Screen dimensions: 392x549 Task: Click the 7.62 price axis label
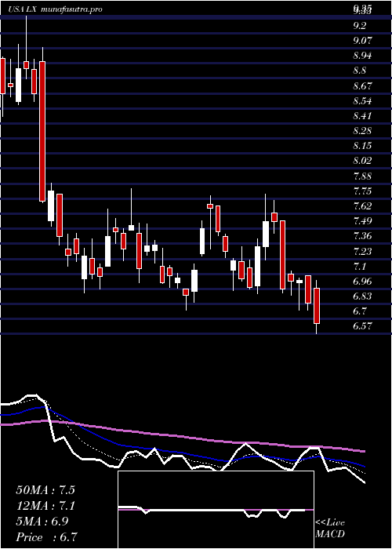[362, 205]
